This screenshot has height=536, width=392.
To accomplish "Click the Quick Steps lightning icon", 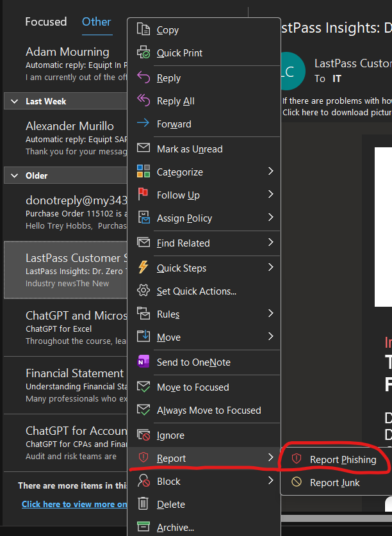I will 143,267.
